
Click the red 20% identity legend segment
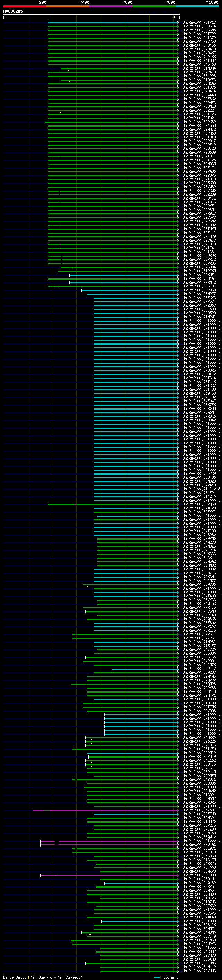click(25, 6)
